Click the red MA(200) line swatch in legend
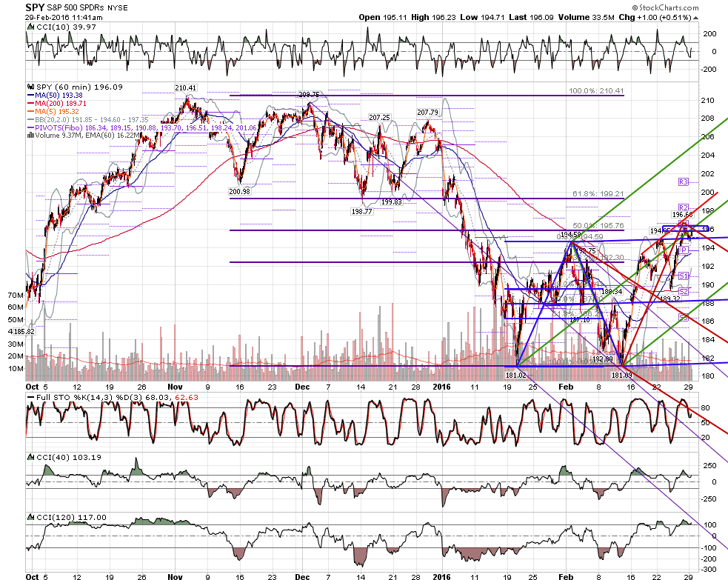728x580 pixels. 31,104
